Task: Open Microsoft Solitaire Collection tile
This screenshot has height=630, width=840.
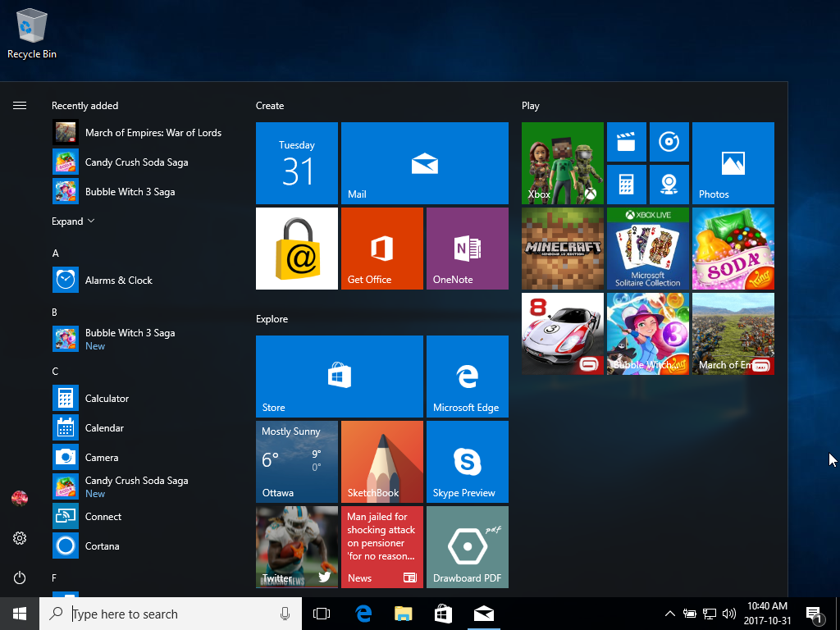Action: click(x=648, y=249)
